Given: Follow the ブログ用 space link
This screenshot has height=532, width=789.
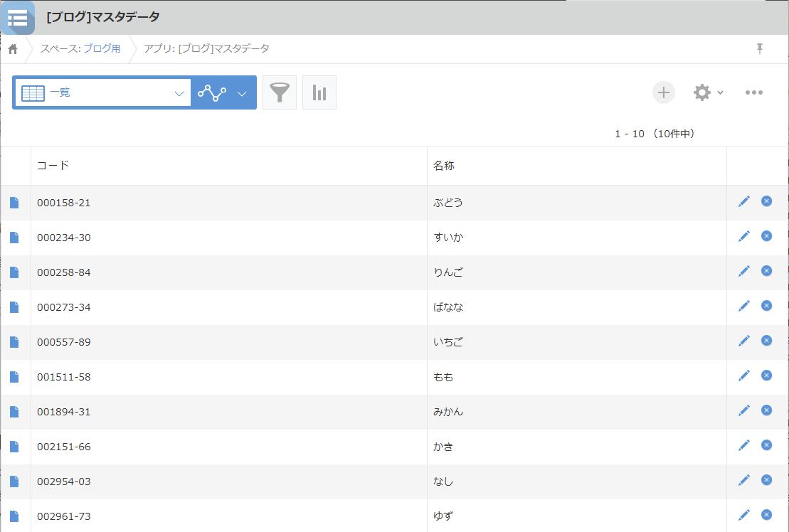Looking at the screenshot, I should [102, 48].
